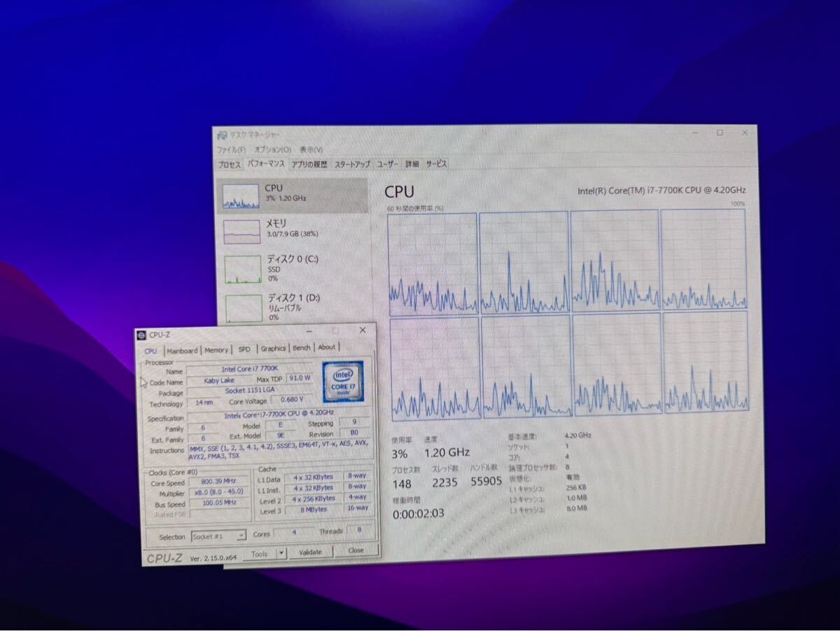Image resolution: width=840 pixels, height=631 pixels.
Task: Switch to the プロセス tab
Action: (x=229, y=165)
